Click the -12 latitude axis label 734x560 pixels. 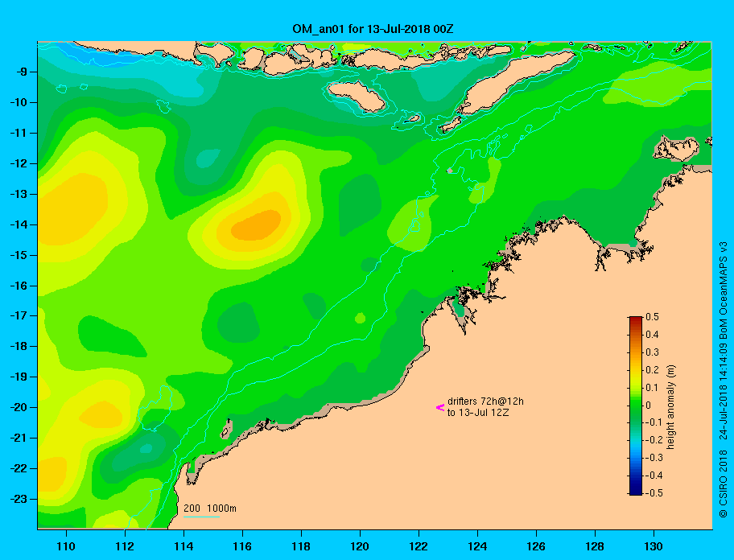tap(19, 164)
